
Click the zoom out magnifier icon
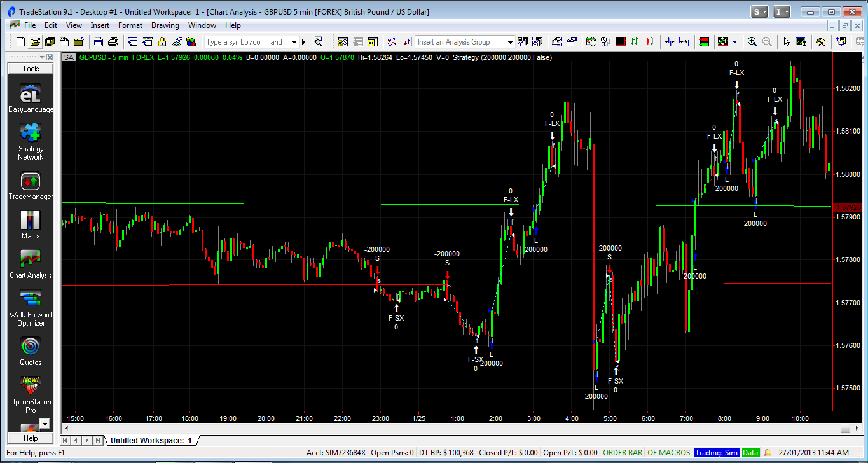pyautogui.click(x=767, y=42)
